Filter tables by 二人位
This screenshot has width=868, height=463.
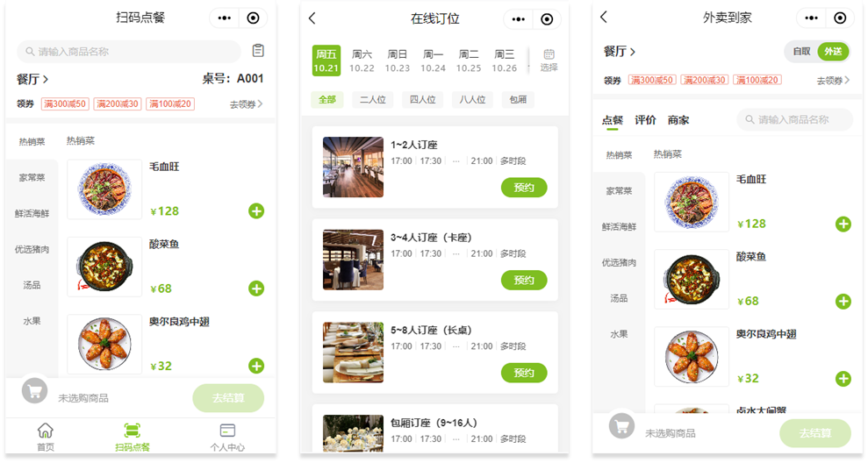pos(372,100)
